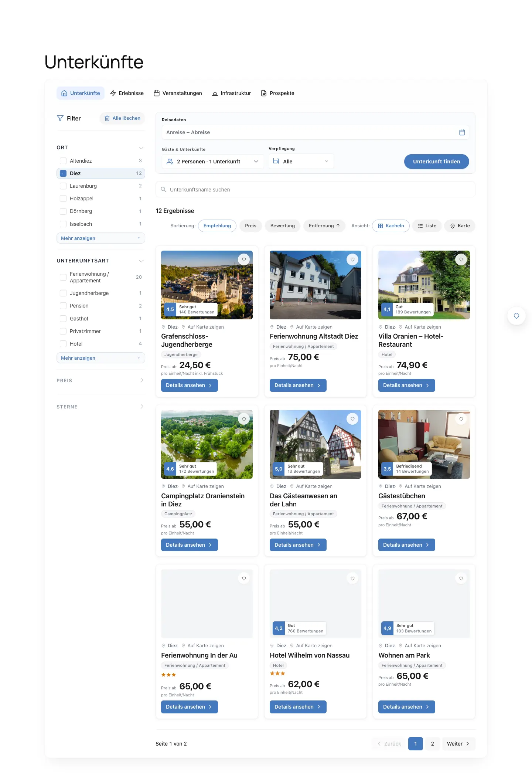
Task: Click rating badge 4,6 on Campingplatz card
Action: click(170, 469)
